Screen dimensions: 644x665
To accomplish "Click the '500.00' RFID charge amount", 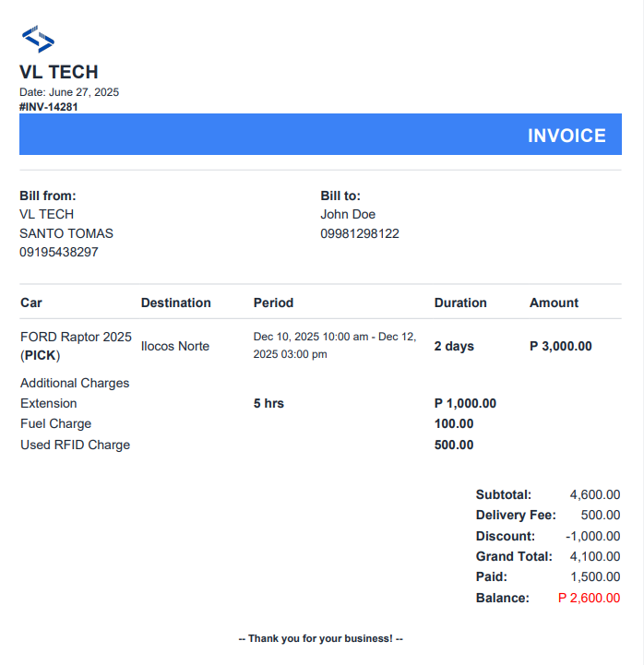I will [454, 445].
